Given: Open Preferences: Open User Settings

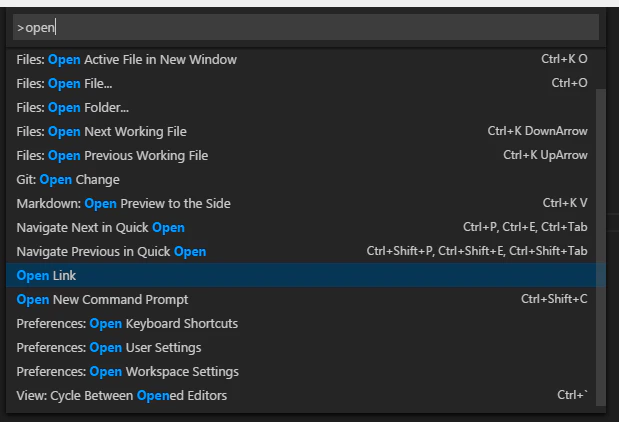Looking at the screenshot, I should 306,348.
